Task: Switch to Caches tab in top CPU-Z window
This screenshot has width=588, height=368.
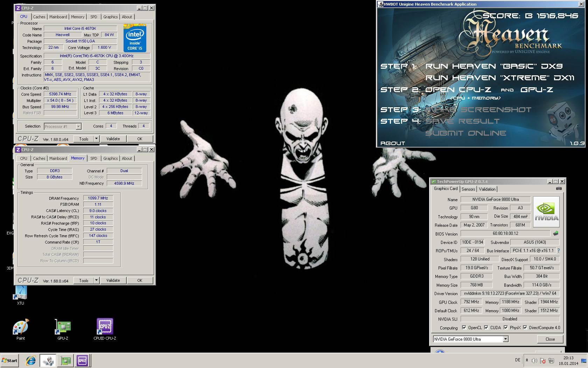Action: click(39, 17)
